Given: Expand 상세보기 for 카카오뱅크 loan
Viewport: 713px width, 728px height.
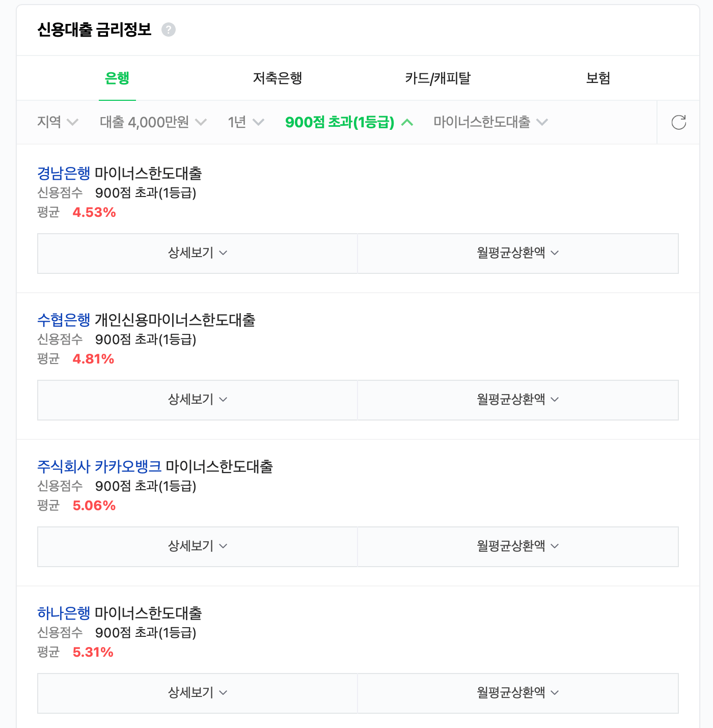Looking at the screenshot, I should click(198, 547).
